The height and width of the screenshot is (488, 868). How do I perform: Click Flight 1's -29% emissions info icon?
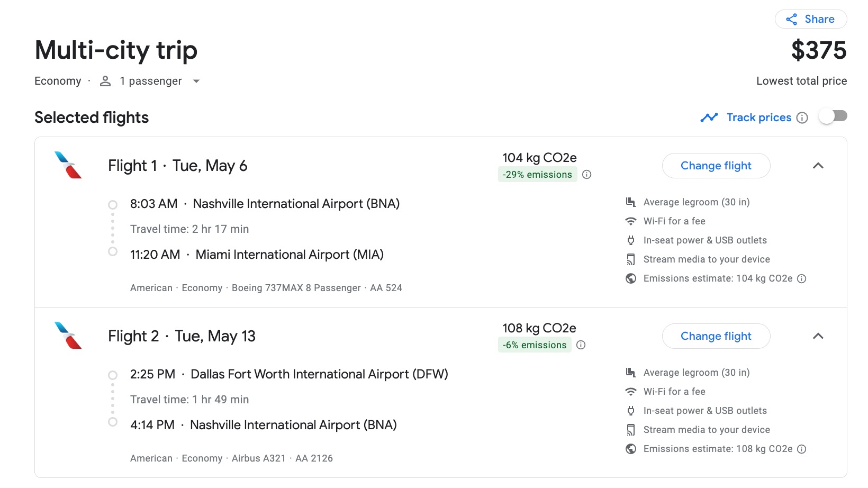coord(587,174)
